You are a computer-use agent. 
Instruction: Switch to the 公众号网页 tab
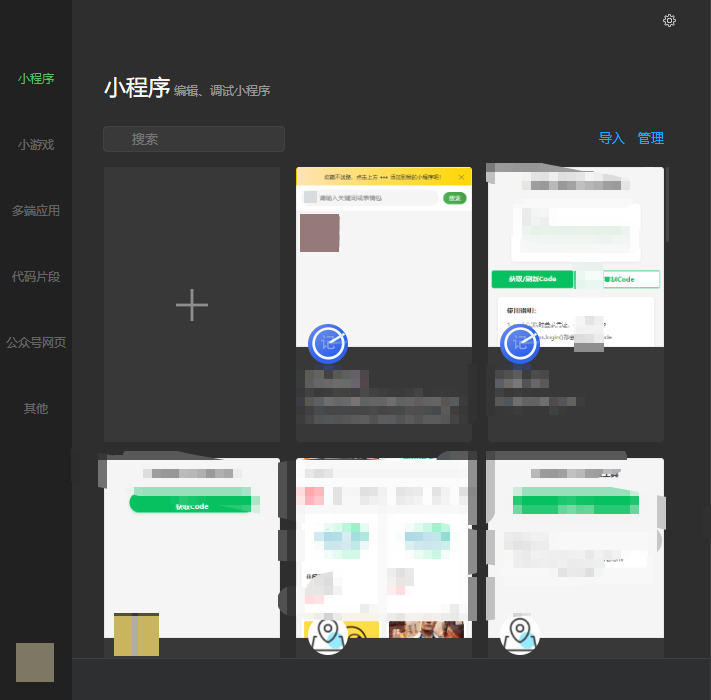coord(35,342)
